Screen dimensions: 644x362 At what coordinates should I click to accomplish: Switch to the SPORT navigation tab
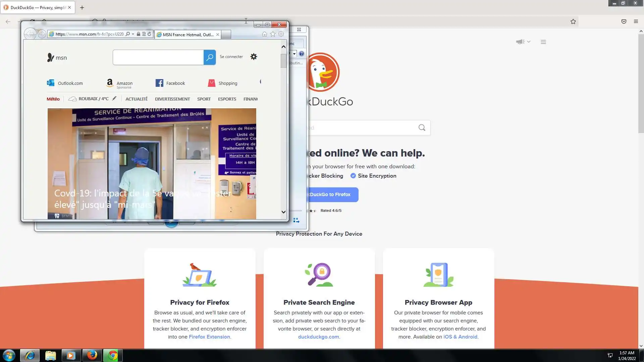coord(204,99)
